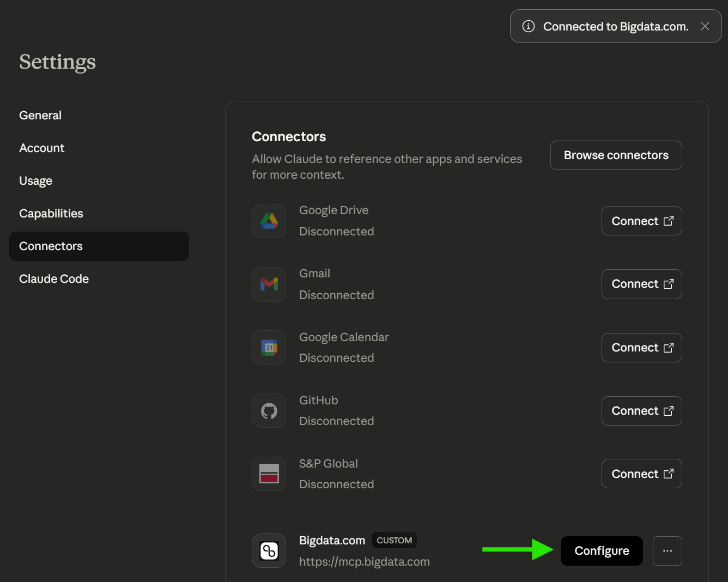Connect the Gmail connector
This screenshot has width=728, height=582.
pos(642,284)
